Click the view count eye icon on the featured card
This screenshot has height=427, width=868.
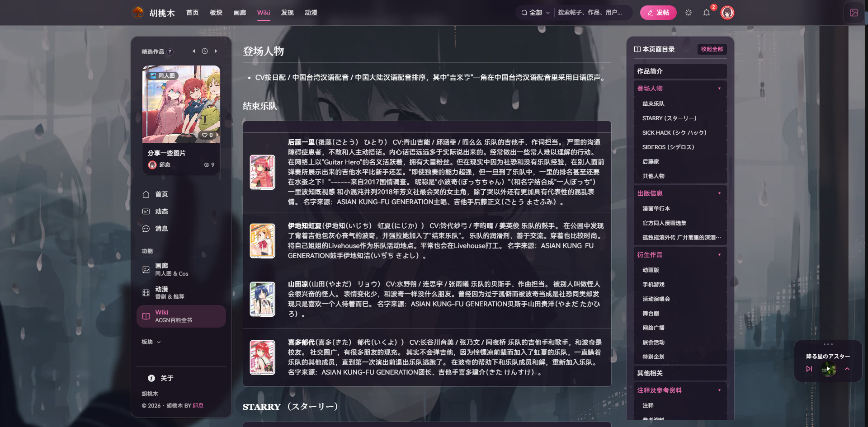[x=207, y=165]
